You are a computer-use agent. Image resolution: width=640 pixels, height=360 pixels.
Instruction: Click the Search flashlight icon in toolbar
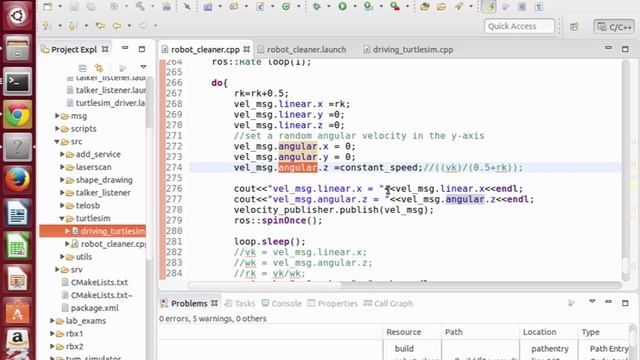pyautogui.click(x=459, y=6)
